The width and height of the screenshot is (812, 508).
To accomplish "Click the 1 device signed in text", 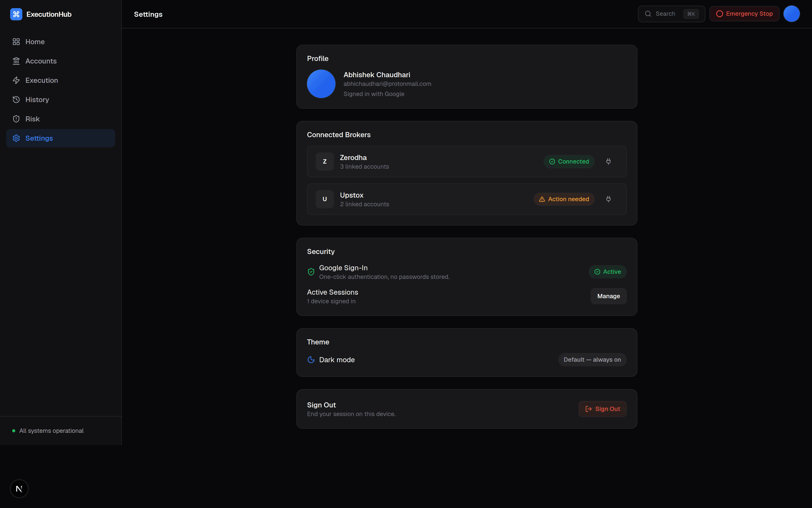I will (331, 301).
